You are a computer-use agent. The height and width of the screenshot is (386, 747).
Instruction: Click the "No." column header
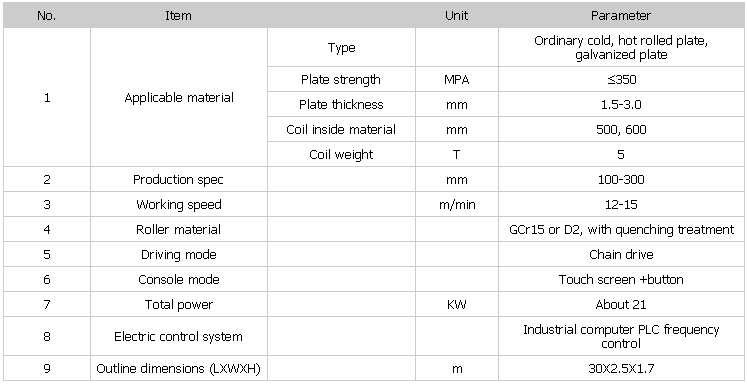point(47,15)
